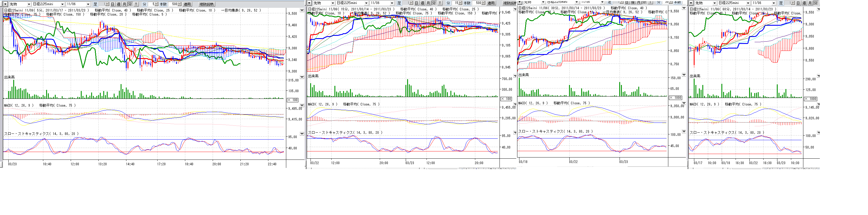The image size is (868, 215).
Task: Select monthly (月) timeframe in first chart
Action: pyautogui.click(x=124, y=4)
